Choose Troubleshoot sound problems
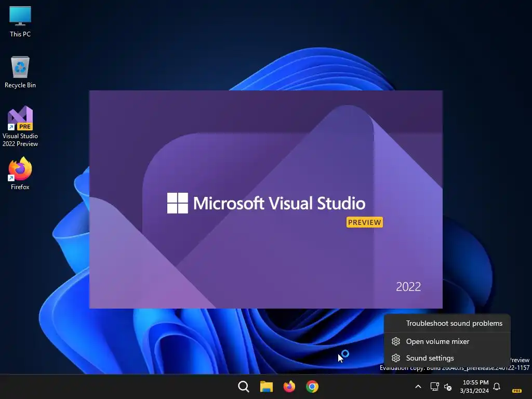The image size is (532, 399). [447, 323]
